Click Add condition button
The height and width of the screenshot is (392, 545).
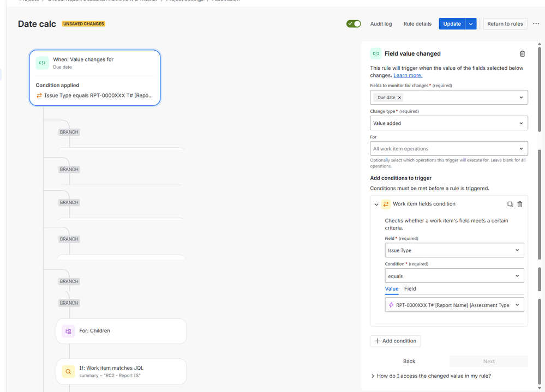395,341
